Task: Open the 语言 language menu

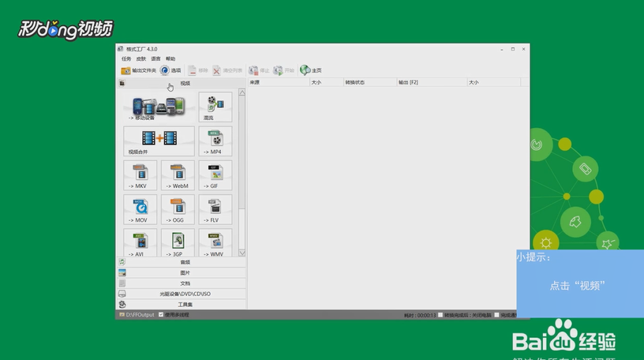Action: 155,58
